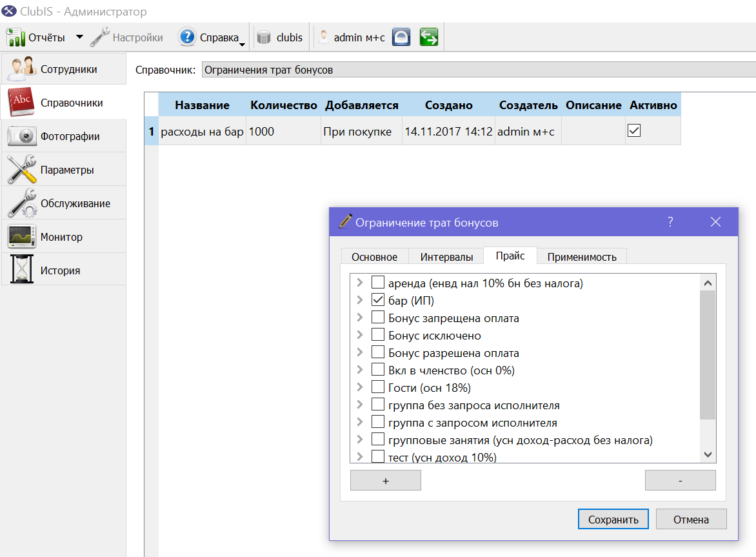Switch to Применимость tab
This screenshot has height=557, width=756.
click(582, 257)
